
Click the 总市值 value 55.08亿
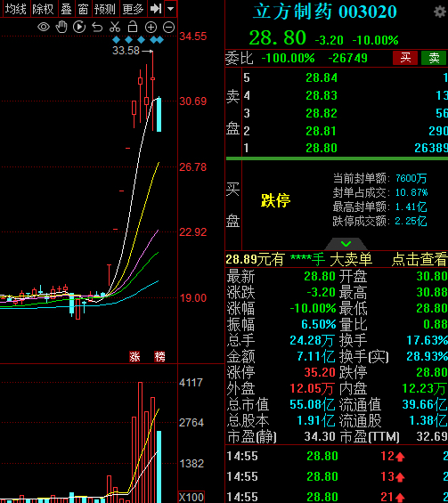pyautogui.click(x=312, y=404)
